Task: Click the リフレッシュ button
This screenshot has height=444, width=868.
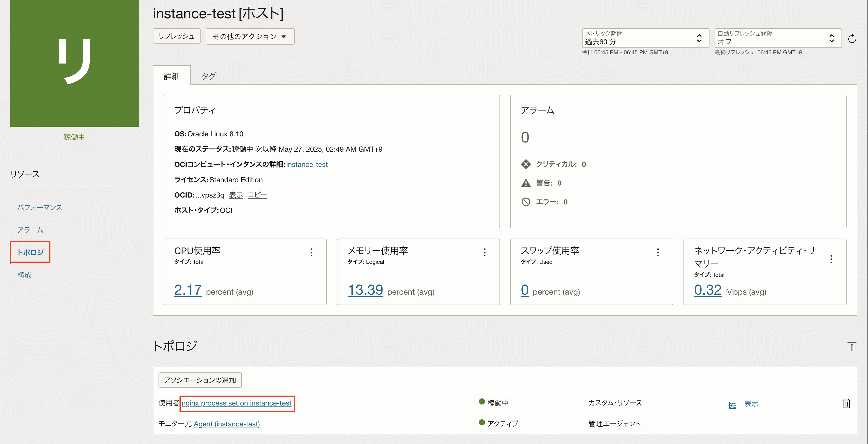Action: 177,36
